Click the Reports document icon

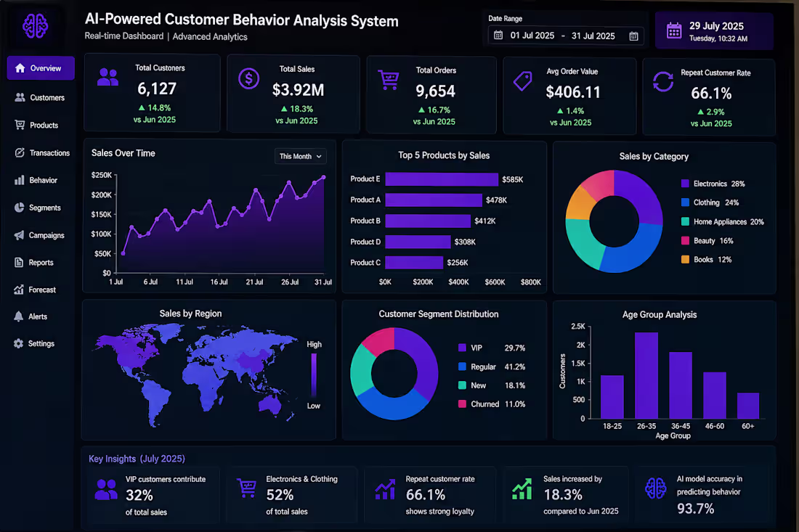pos(19,262)
